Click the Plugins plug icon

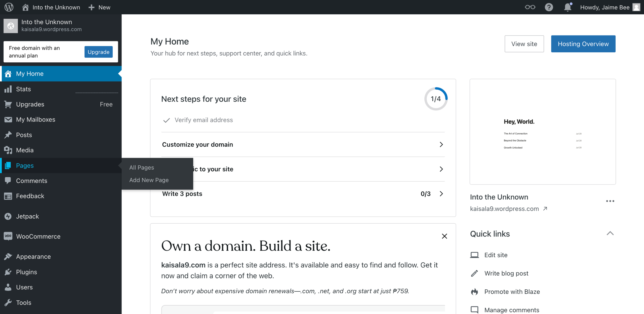[x=8, y=272]
